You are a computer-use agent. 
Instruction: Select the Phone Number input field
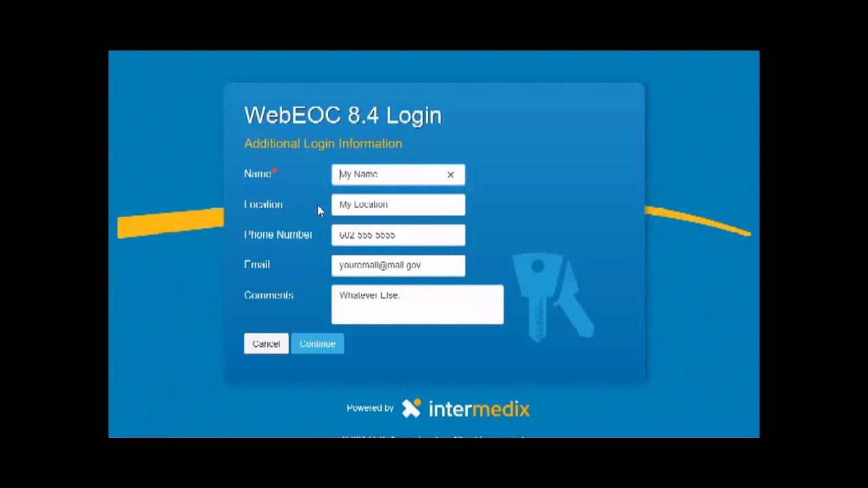click(398, 235)
